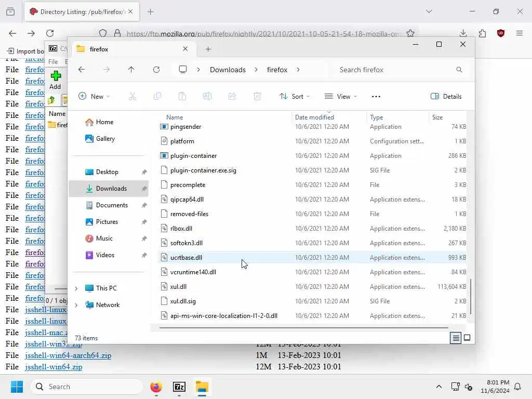Expand breadcrumb chevron after Downloads
The width and height of the screenshot is (532, 399).
tap(256, 70)
